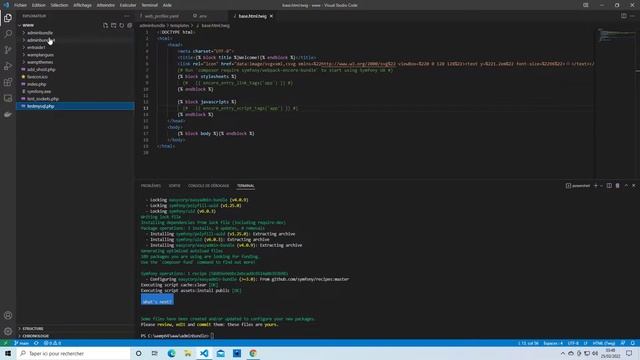The image size is (640, 360).
Task: Click the main git branch in status bar
Action: coord(21,343)
